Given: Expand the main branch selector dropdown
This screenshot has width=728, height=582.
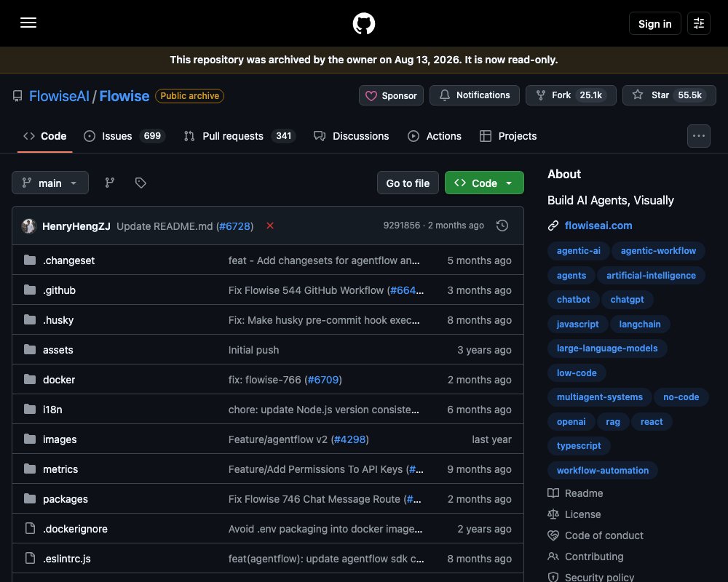Looking at the screenshot, I should 50,183.
